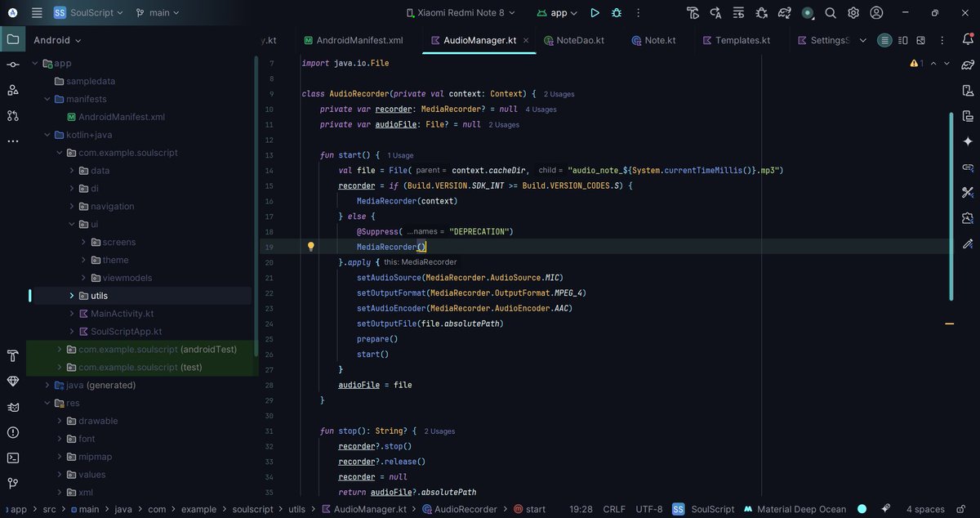Viewport: 980px width, 518px height.
Task: Click the 4 Usages link next to recorder
Action: (x=541, y=109)
